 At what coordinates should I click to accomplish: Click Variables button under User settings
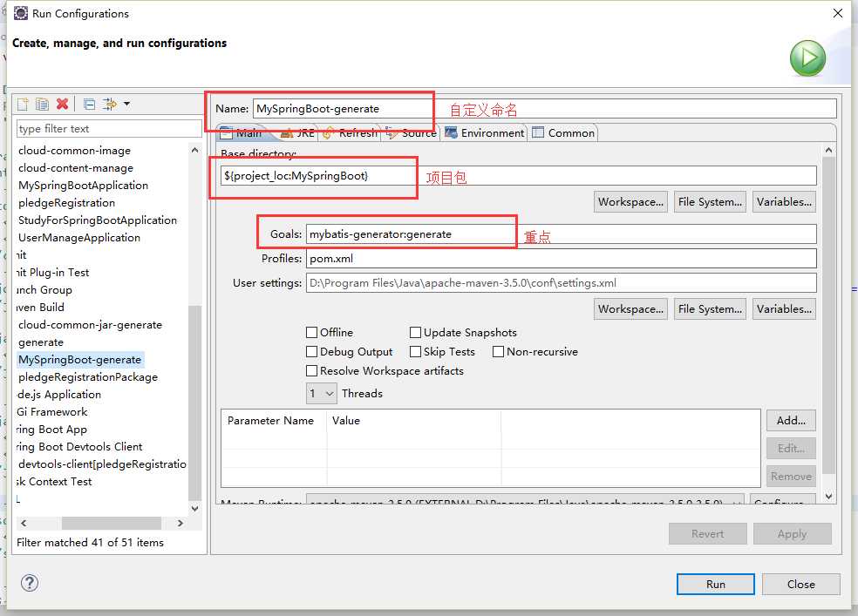coord(784,308)
